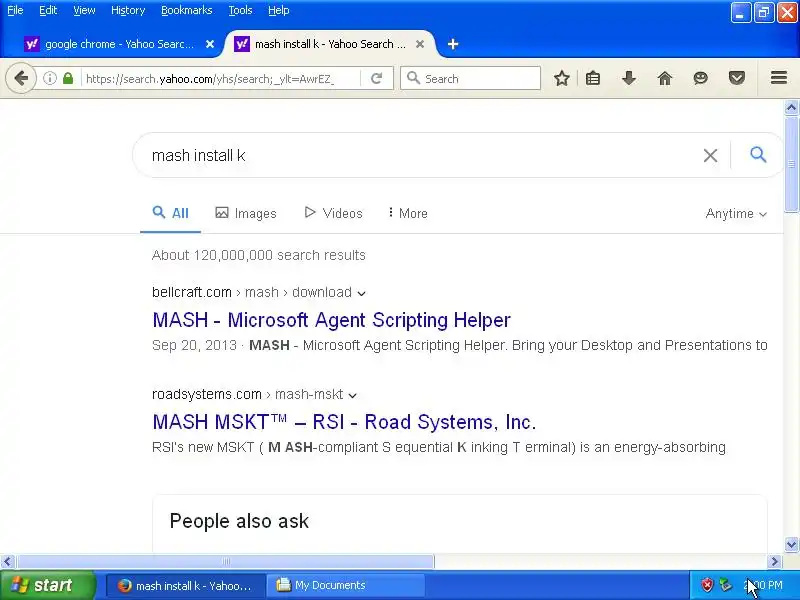Go back with the browser back arrow
The width and height of the screenshot is (800, 600).
point(20,78)
